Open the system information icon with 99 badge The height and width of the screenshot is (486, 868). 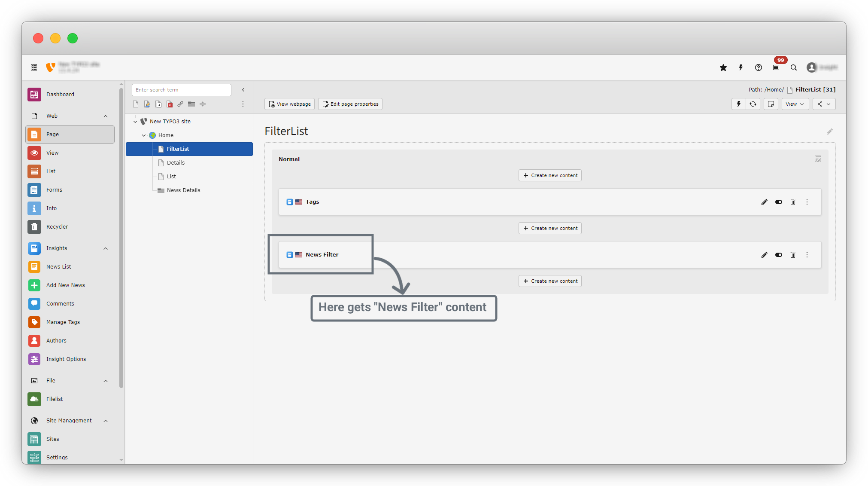coord(776,67)
